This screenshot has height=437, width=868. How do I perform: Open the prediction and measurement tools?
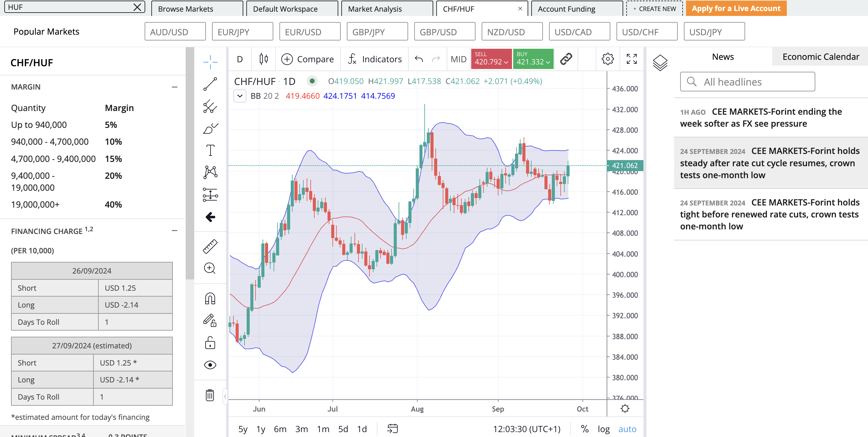click(x=210, y=194)
